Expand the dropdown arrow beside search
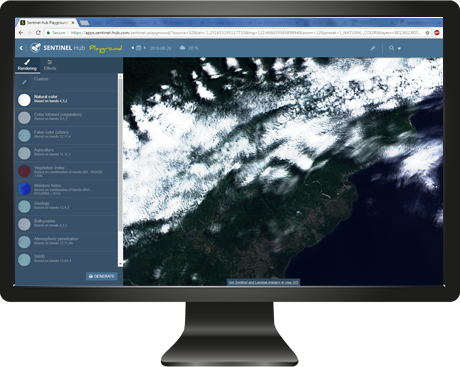 pyautogui.click(x=399, y=49)
